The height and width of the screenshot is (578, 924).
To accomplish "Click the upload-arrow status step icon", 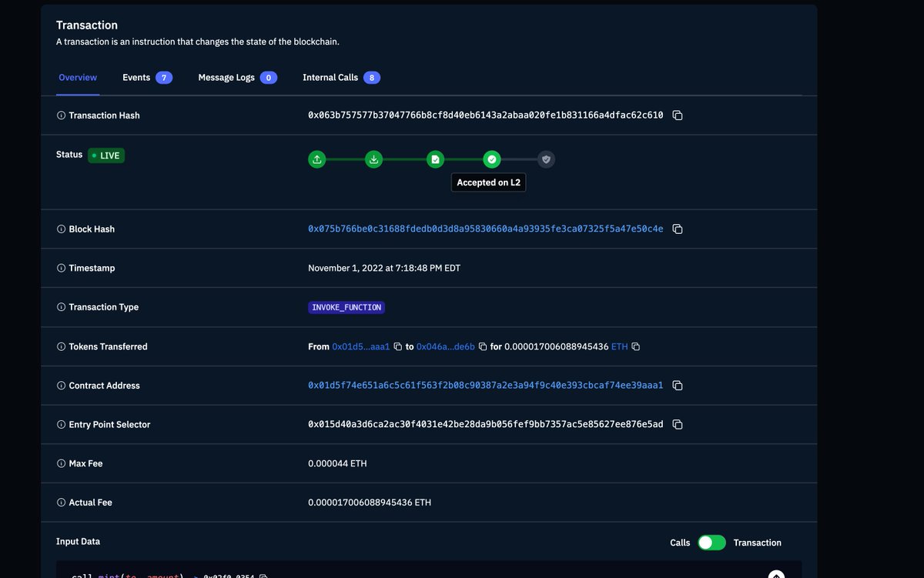I will [317, 159].
